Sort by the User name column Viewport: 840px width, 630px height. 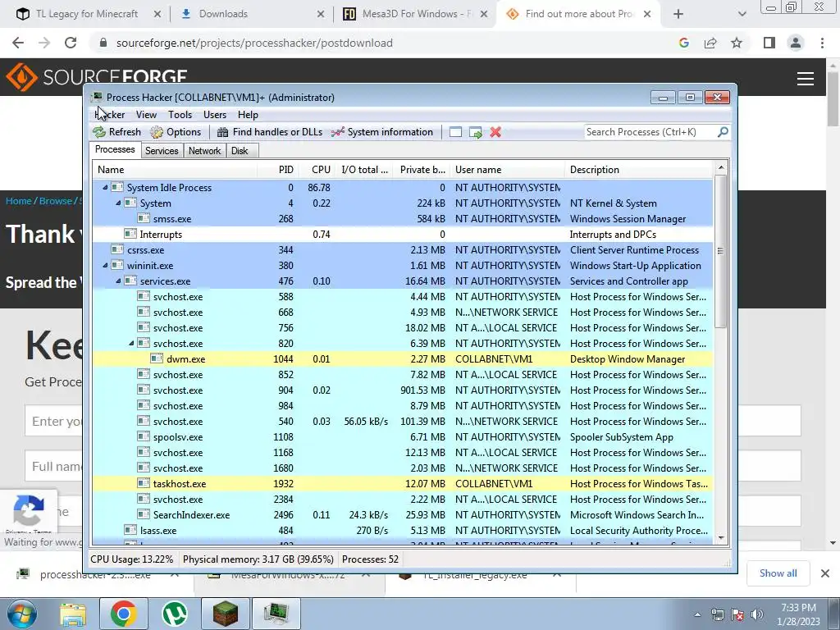(507, 170)
